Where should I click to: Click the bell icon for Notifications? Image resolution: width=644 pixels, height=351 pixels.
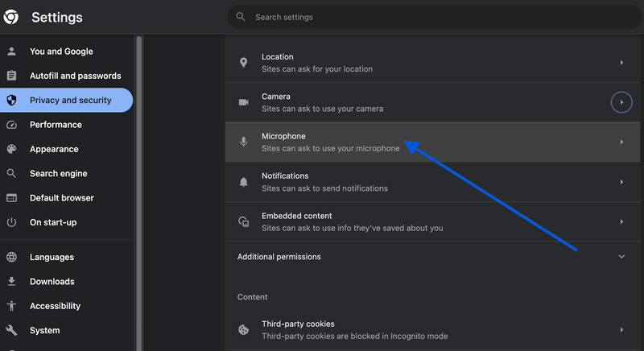coord(244,181)
